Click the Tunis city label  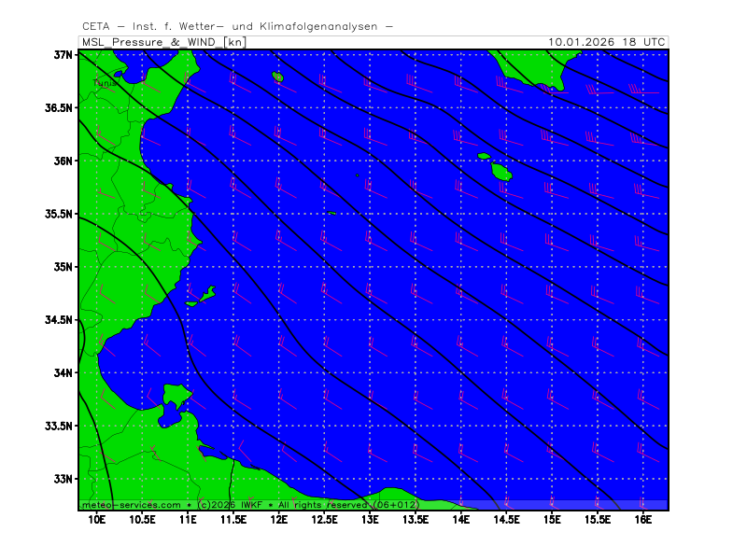click(105, 83)
